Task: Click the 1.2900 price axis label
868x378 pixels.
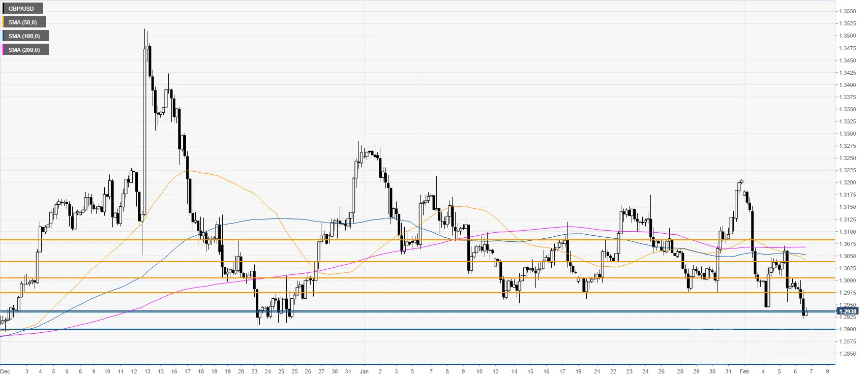Action: click(847, 330)
